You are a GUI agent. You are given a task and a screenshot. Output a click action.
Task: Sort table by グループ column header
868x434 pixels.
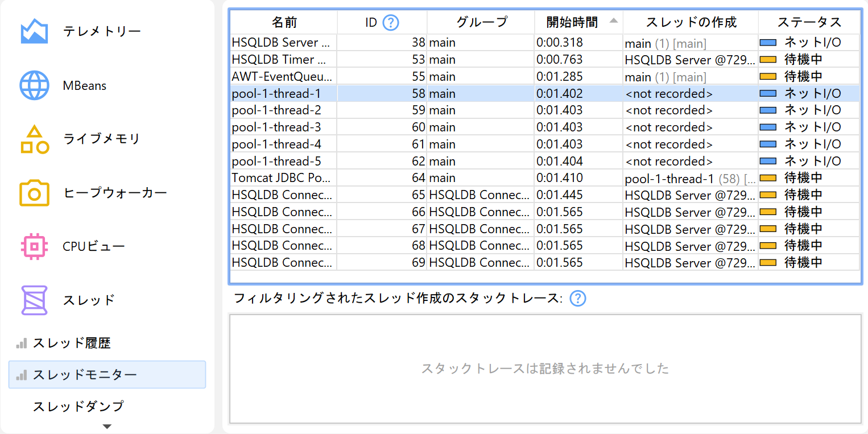point(481,23)
